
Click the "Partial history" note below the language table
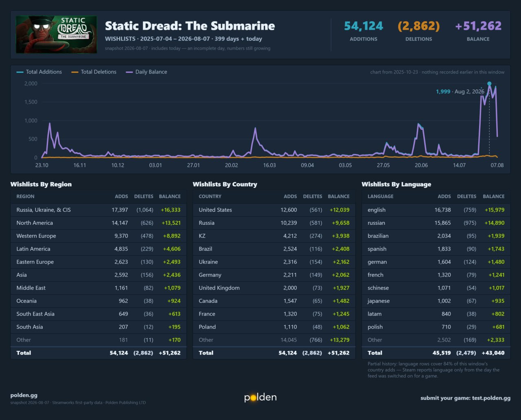[433, 370]
